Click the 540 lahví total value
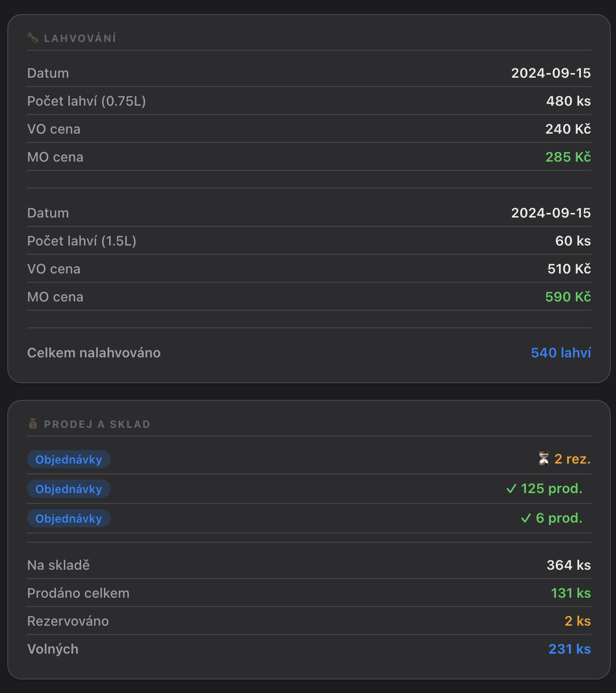The height and width of the screenshot is (693, 616). click(x=561, y=353)
